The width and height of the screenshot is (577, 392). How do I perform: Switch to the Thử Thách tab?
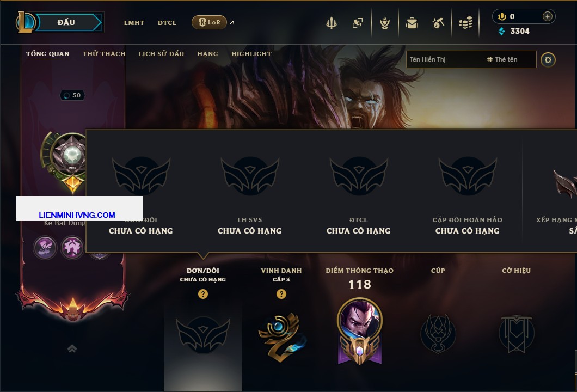click(x=104, y=54)
